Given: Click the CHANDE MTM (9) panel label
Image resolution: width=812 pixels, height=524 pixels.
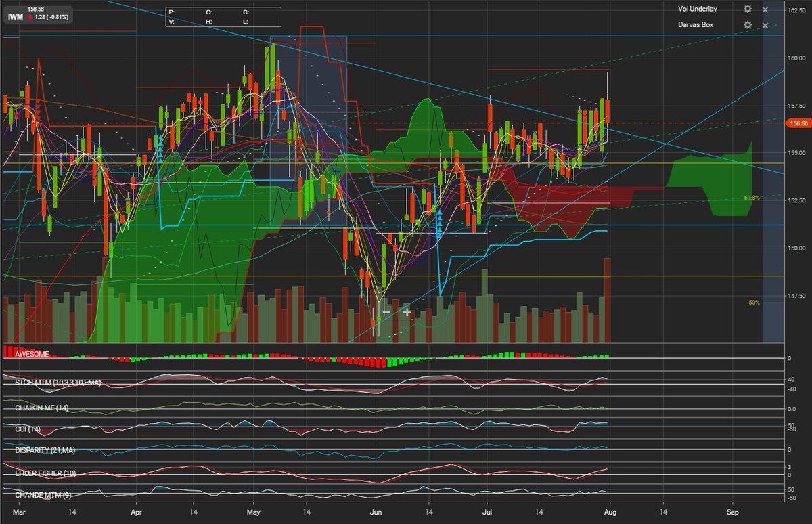Looking at the screenshot, I should (43, 495).
